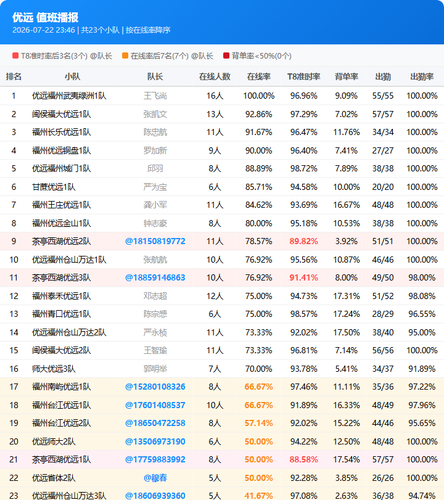Click the red T8准时率后3名 legend square

click(x=15, y=56)
